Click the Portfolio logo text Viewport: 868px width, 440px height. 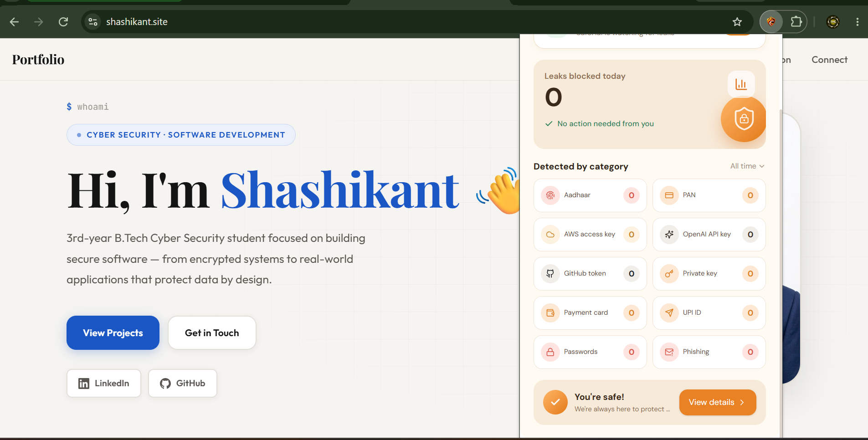pos(38,60)
